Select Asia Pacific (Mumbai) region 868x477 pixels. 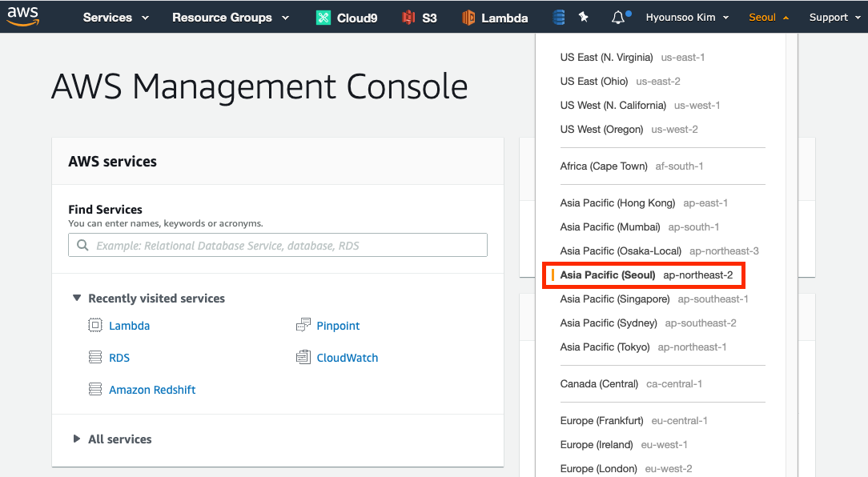coord(639,226)
